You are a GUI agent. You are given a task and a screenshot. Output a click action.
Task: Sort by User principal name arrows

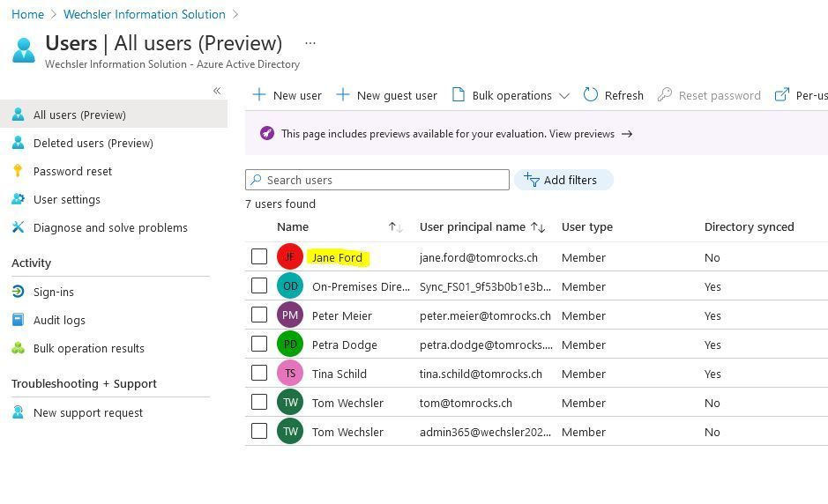(538, 227)
